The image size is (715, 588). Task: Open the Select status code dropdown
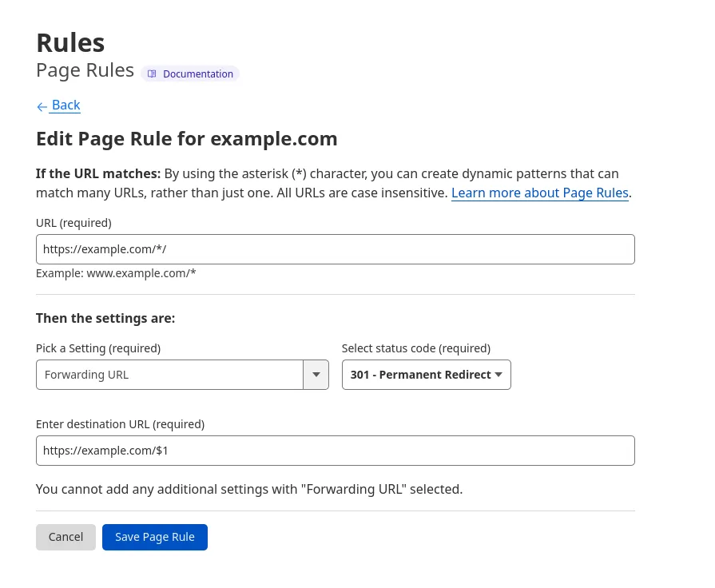click(x=426, y=375)
